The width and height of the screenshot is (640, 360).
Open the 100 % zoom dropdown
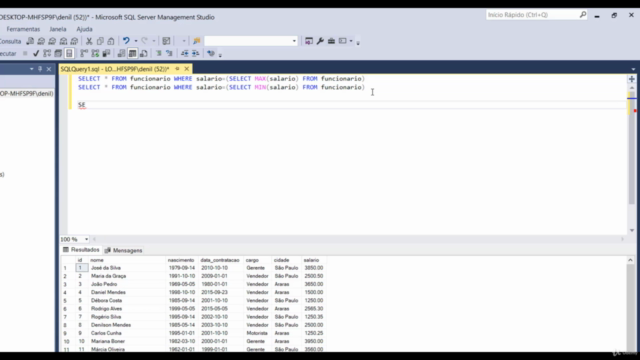tap(86, 239)
